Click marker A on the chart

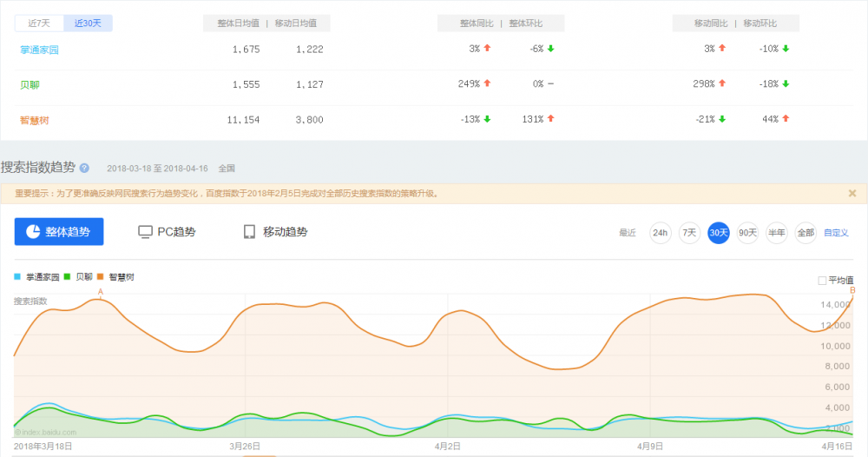tap(101, 292)
